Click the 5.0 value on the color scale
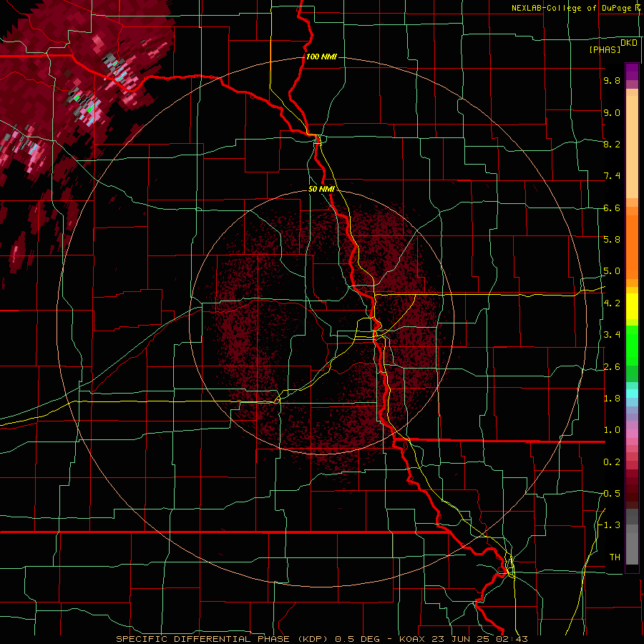Viewport: 644px width, 644px height. pos(612,271)
